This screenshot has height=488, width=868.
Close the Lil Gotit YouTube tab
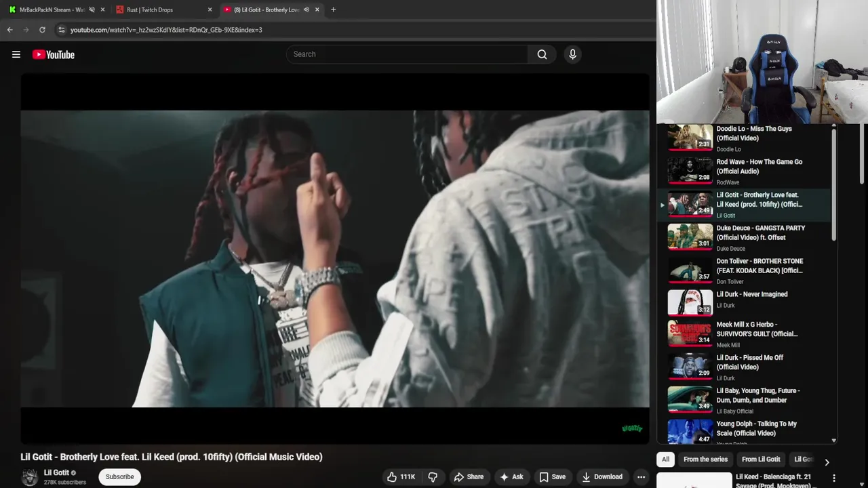pyautogui.click(x=317, y=9)
